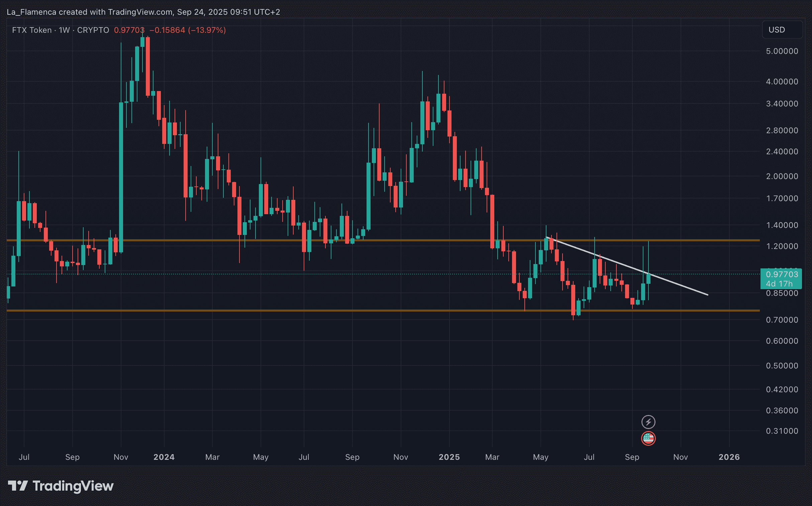Click the TradingView logo
The height and width of the screenshot is (506, 812).
coord(61,486)
